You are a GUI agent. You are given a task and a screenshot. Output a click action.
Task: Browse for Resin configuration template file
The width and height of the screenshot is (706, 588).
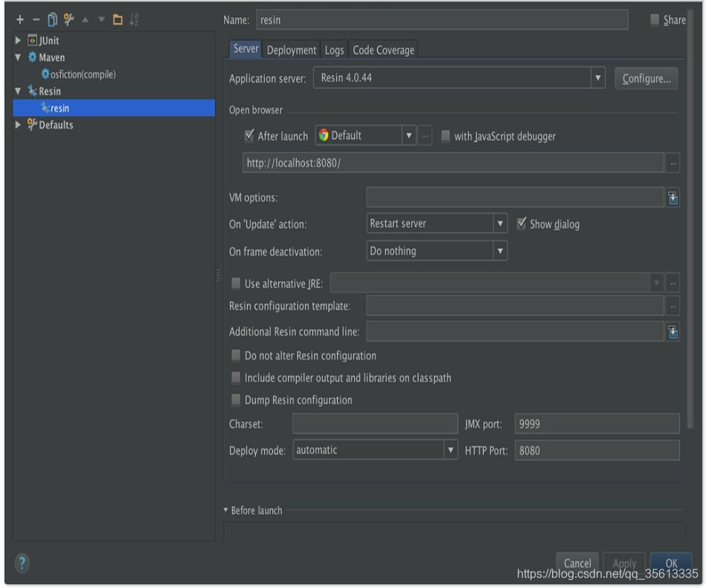pyautogui.click(x=673, y=306)
